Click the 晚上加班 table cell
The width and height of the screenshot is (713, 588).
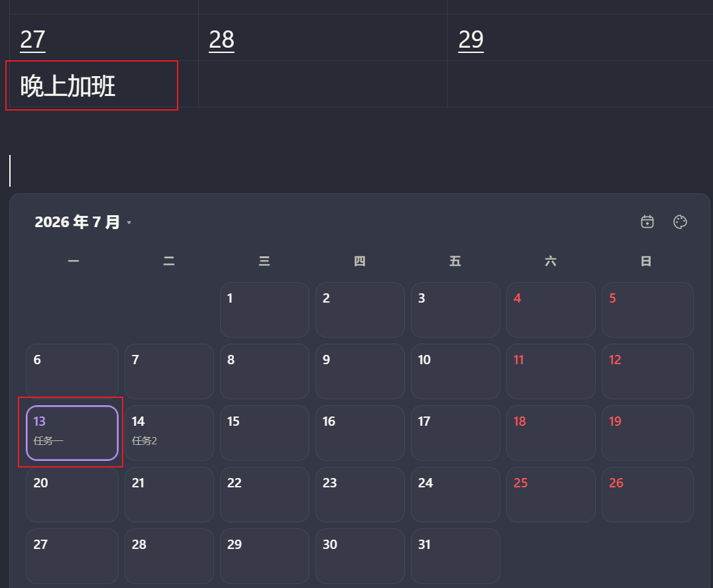103,85
